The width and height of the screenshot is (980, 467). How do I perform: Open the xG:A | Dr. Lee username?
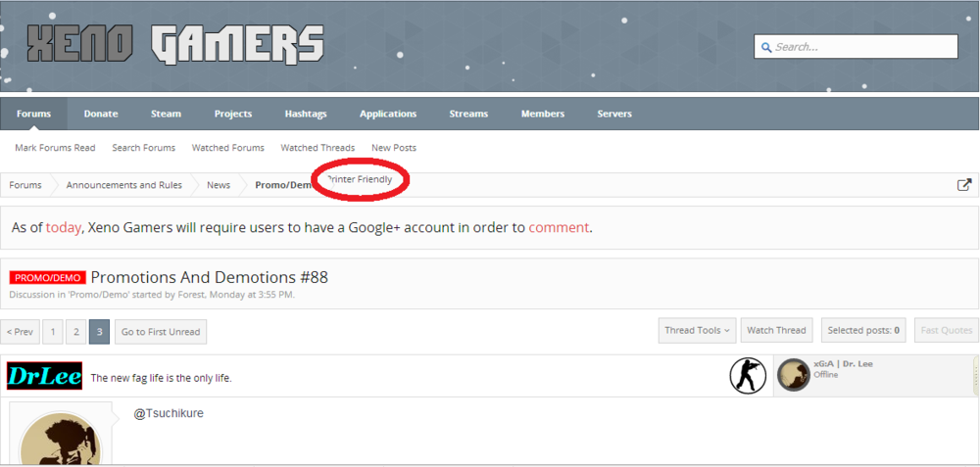pyautogui.click(x=843, y=364)
